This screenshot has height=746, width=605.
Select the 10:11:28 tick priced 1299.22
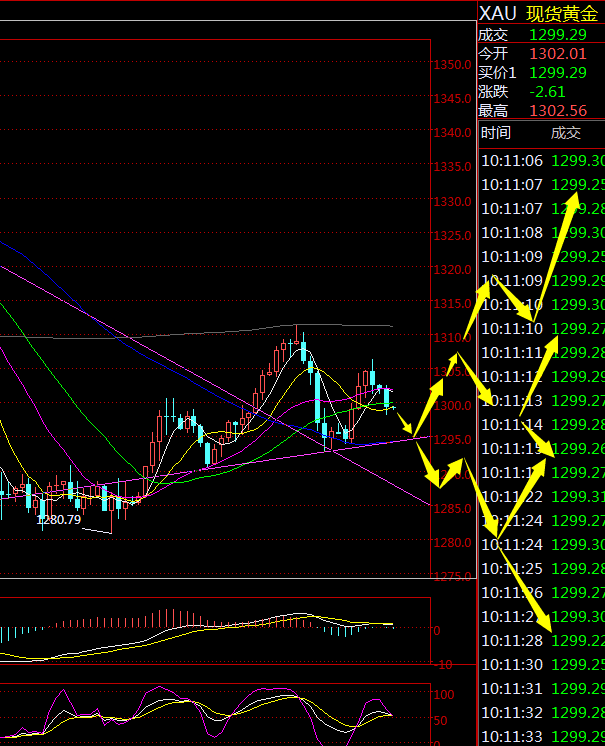541,641
